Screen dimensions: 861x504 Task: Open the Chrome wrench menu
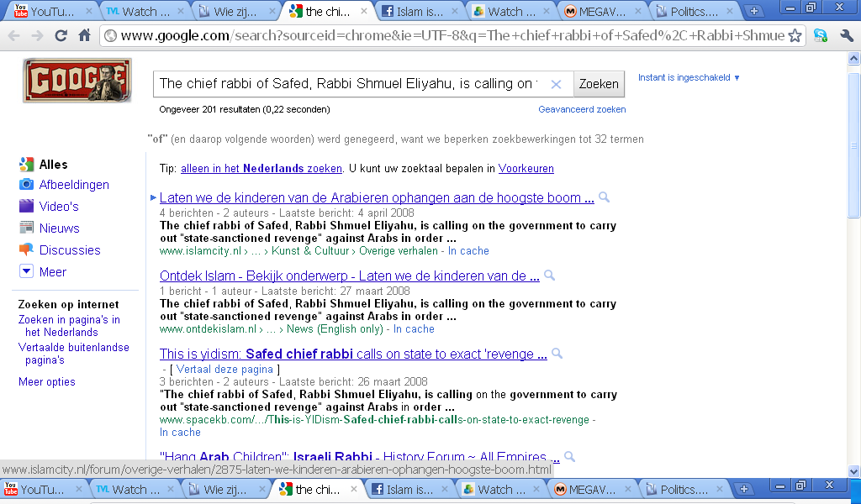coord(846,35)
